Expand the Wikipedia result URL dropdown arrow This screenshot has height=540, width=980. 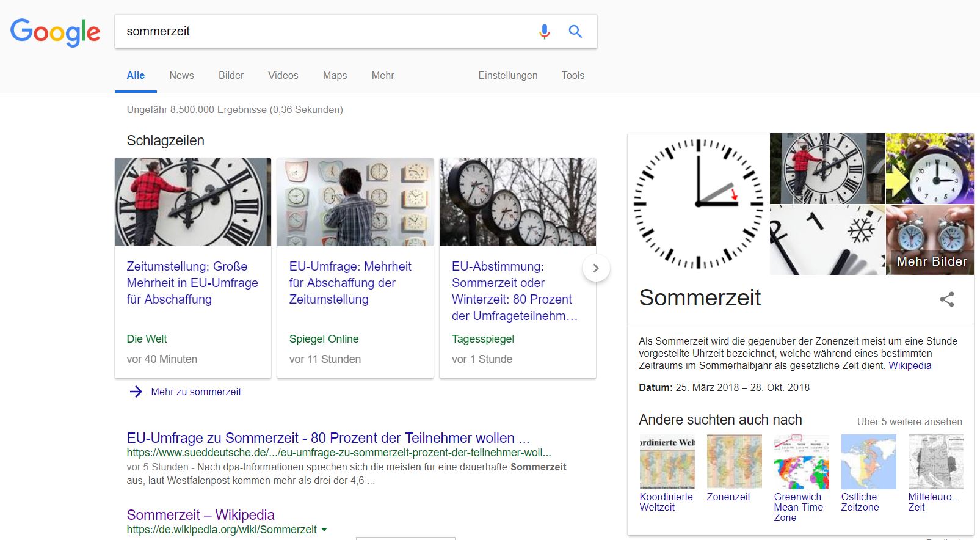click(x=324, y=530)
